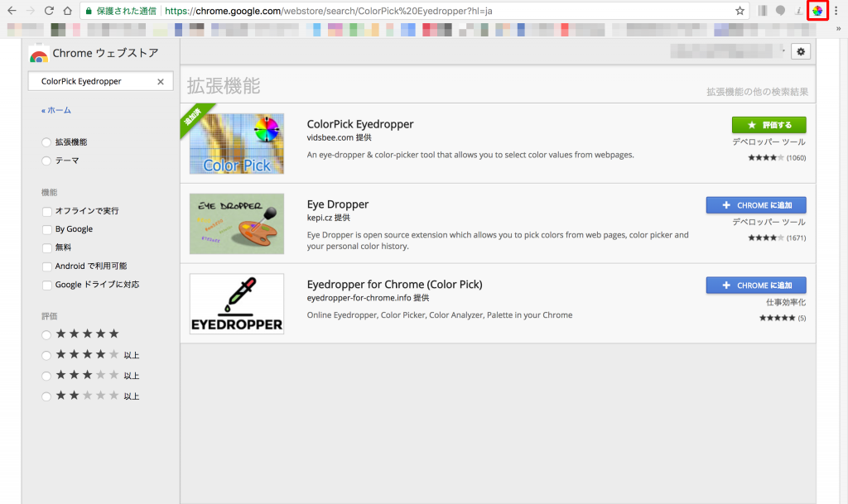Bookmark this page with the star icon

[x=740, y=11]
